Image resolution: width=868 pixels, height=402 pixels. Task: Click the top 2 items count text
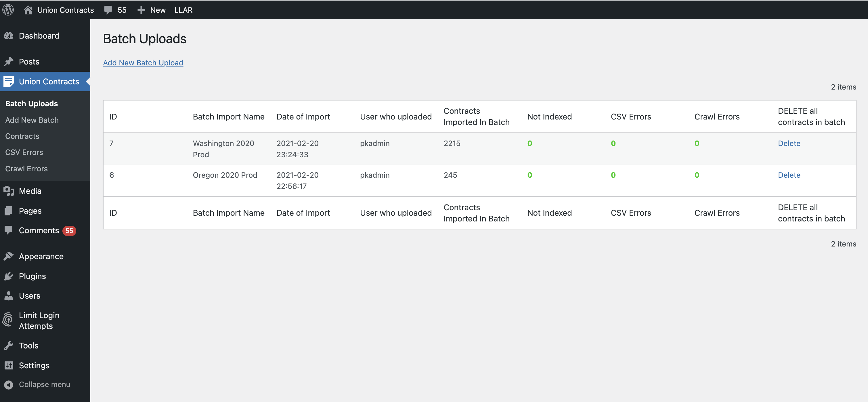coord(843,87)
